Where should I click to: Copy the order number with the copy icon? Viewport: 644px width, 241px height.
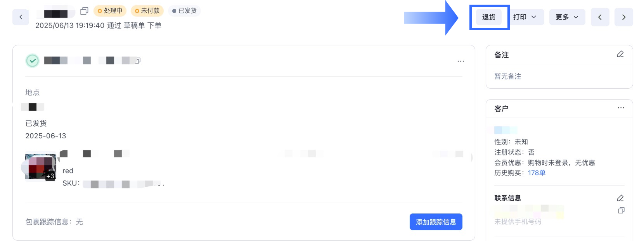point(84,11)
